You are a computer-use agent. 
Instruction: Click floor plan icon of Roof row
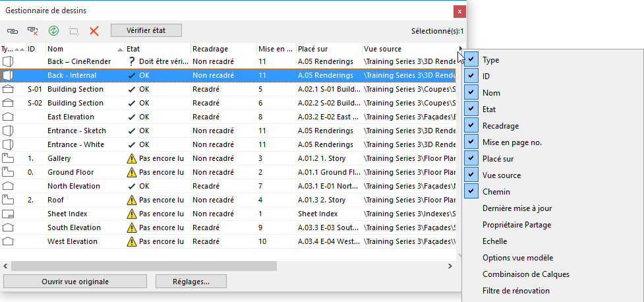[8, 200]
